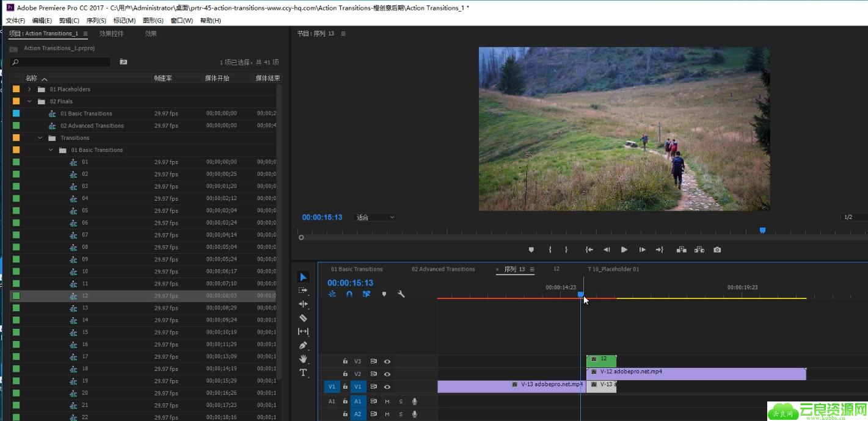Toggle Linked Selection in timeline
Viewport: 868px width, 421px height.
(367, 294)
